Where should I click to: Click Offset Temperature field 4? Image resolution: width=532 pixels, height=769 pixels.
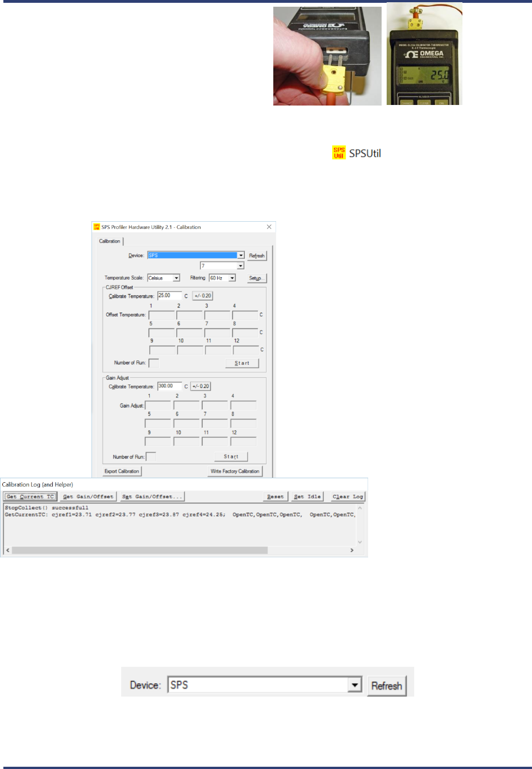pos(245,315)
